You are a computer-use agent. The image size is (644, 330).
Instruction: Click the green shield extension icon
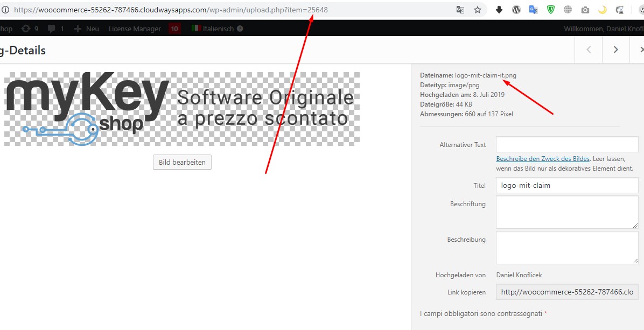coord(551,10)
